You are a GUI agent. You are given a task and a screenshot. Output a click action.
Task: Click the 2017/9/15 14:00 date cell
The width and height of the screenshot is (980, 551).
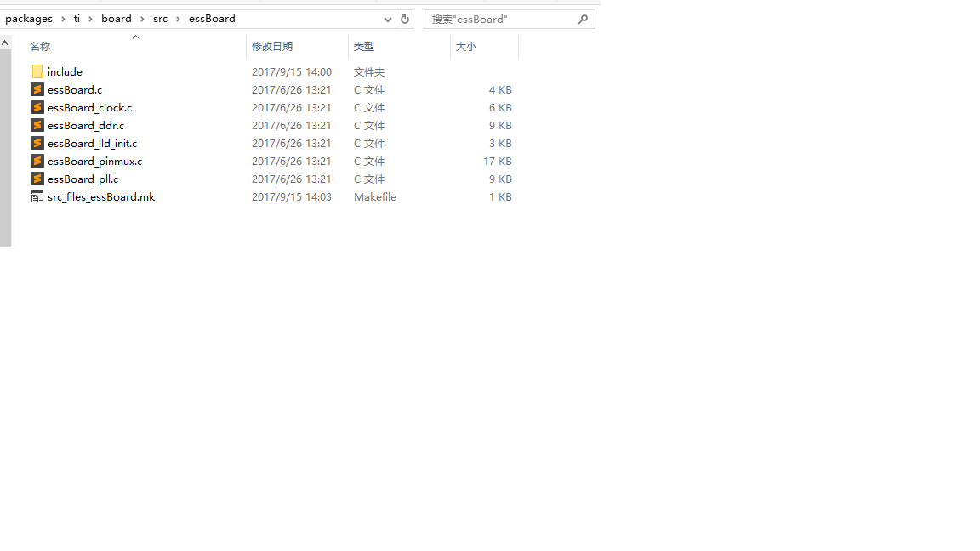[291, 71]
